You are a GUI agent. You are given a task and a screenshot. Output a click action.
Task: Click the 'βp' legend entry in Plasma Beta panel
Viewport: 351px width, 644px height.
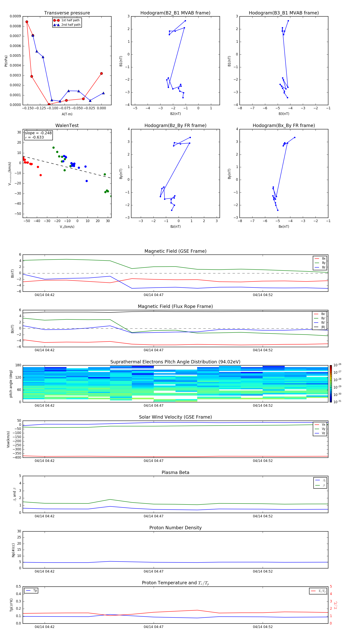click(x=320, y=480)
